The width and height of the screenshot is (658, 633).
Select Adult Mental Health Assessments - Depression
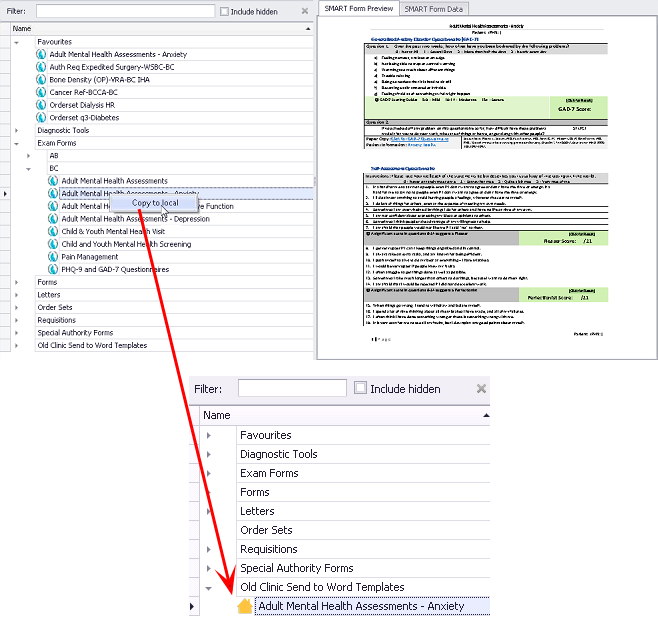136,219
